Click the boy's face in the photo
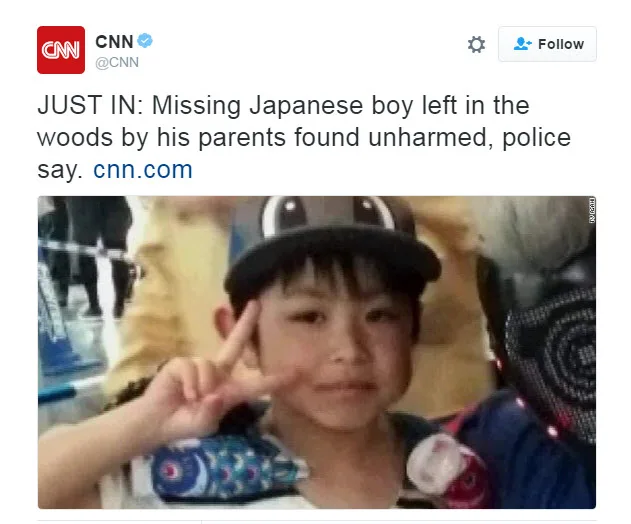This screenshot has width=631, height=524. click(x=334, y=346)
